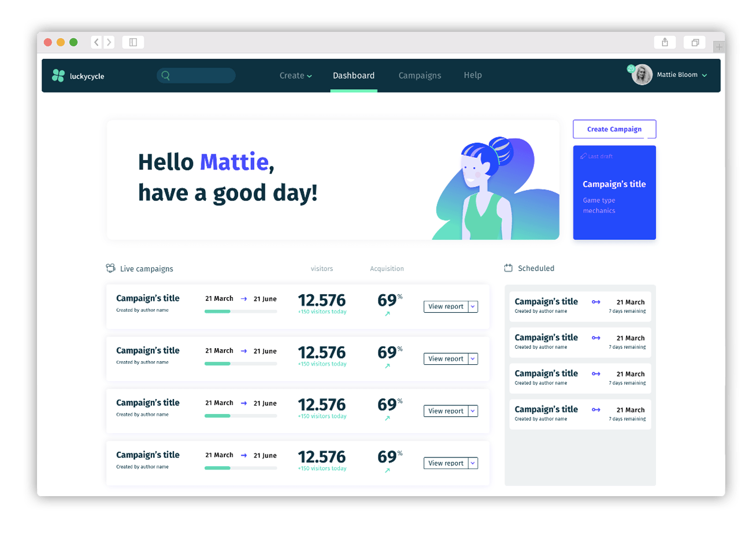Open the third scheduled Campaign's title

pos(546,374)
